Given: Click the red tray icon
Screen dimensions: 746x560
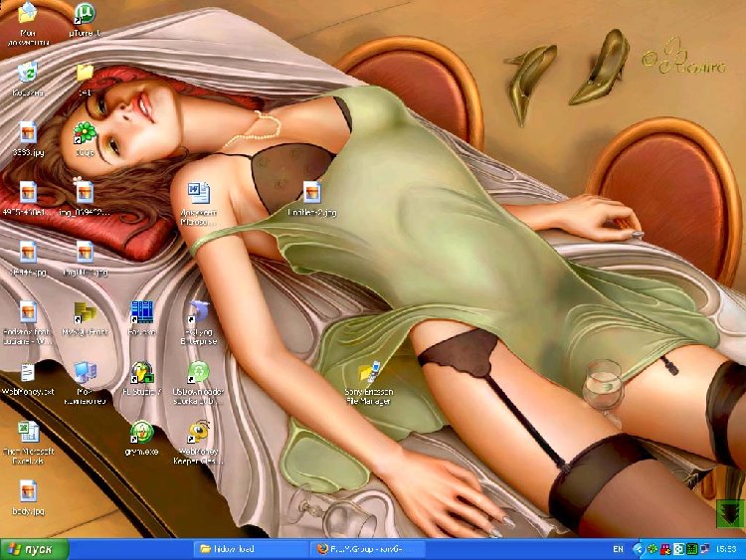Looking at the screenshot, I should pyautogui.click(x=665, y=549).
